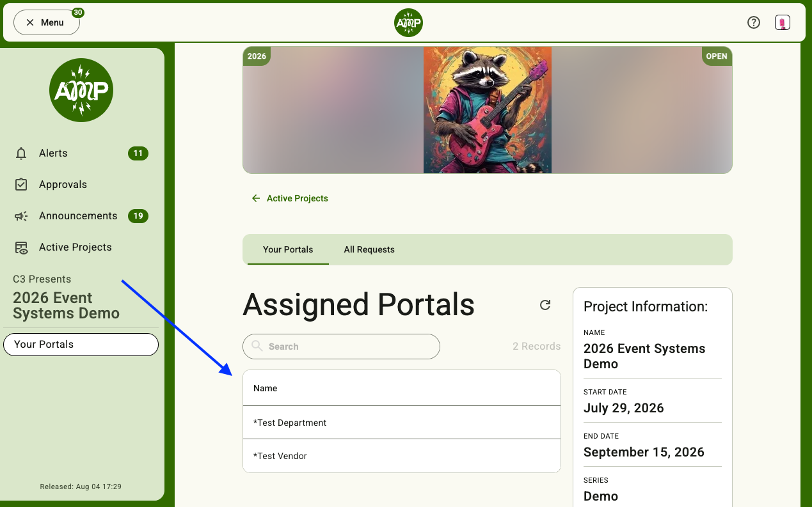Click the refresh icon beside Assigned Portals
The height and width of the screenshot is (507, 812).
545,305
